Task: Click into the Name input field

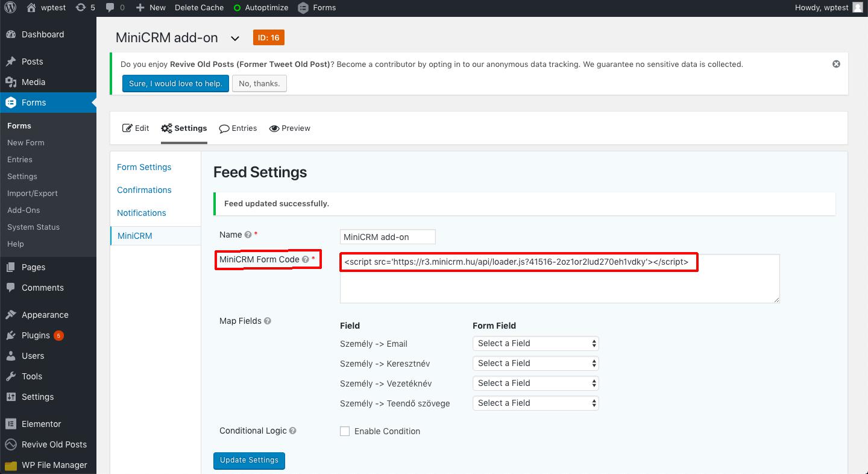Action: (x=388, y=237)
